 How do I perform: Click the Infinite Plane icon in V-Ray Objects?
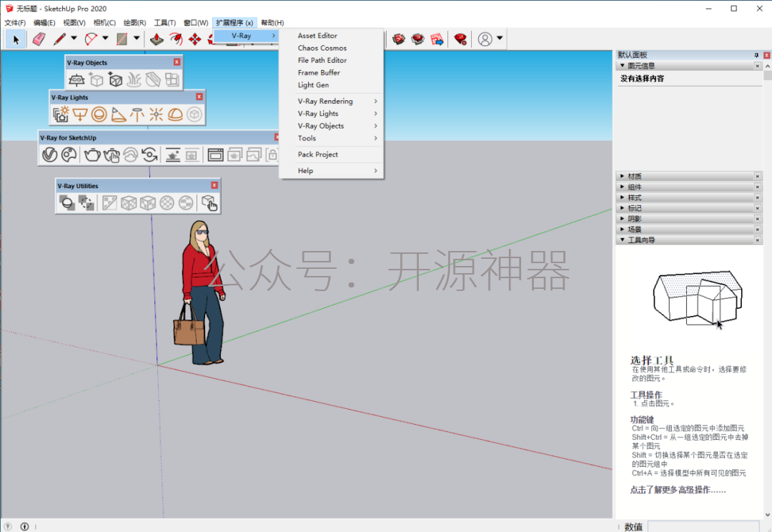point(76,79)
